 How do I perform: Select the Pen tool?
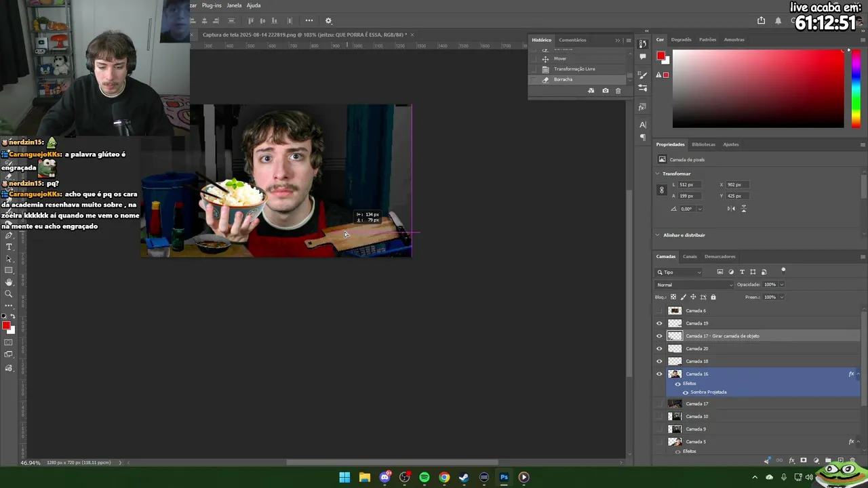[x=9, y=236]
